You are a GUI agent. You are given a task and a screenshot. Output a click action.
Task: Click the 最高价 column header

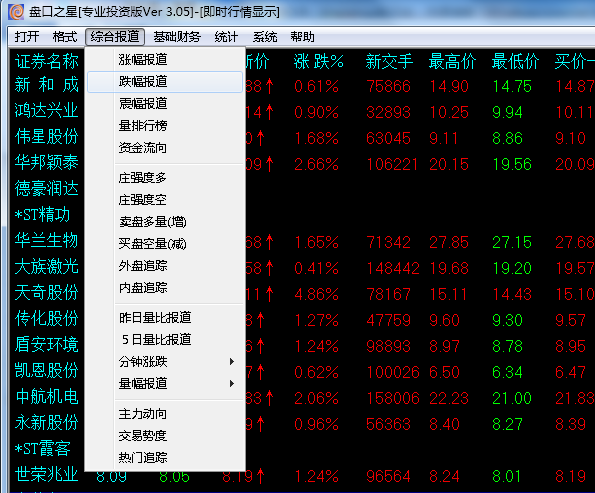[x=452, y=61]
